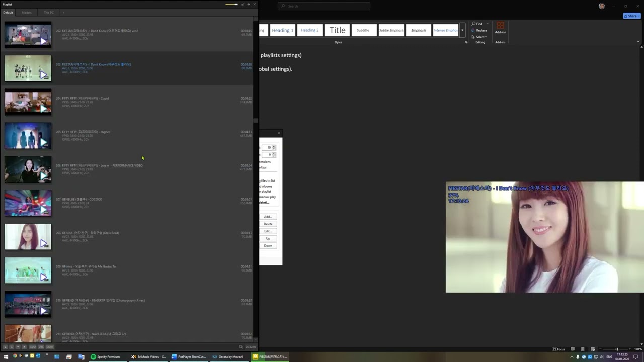Select FIFTY FIFTY Higher thumbnail
644x362 pixels.
pos(28,136)
